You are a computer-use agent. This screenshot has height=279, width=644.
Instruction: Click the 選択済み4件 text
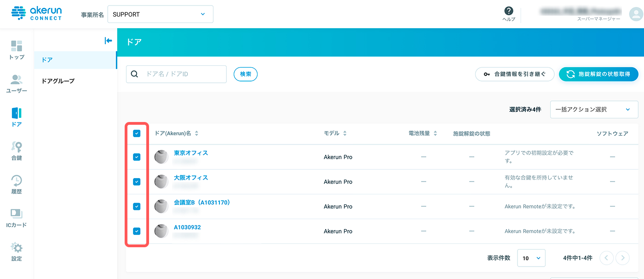525,110
